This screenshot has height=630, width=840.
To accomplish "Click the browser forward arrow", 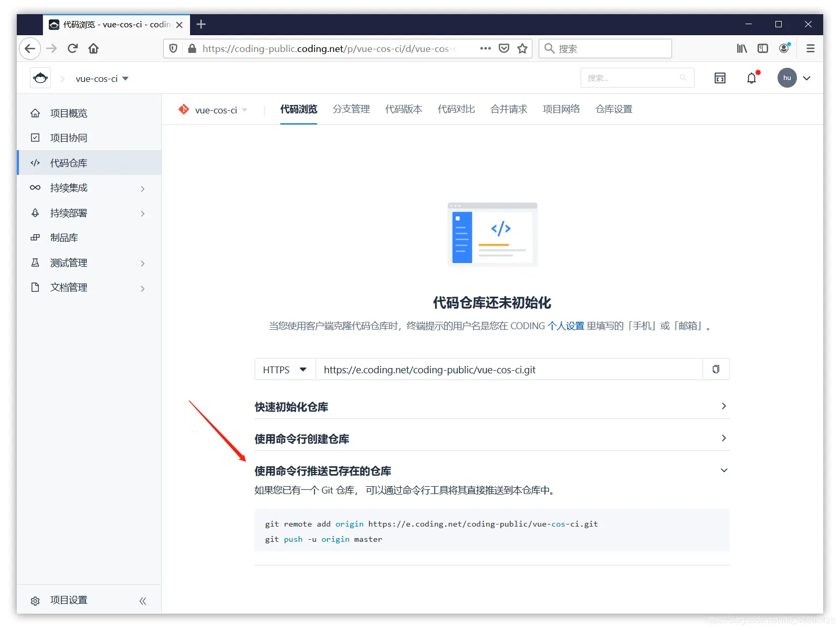I will (51, 49).
